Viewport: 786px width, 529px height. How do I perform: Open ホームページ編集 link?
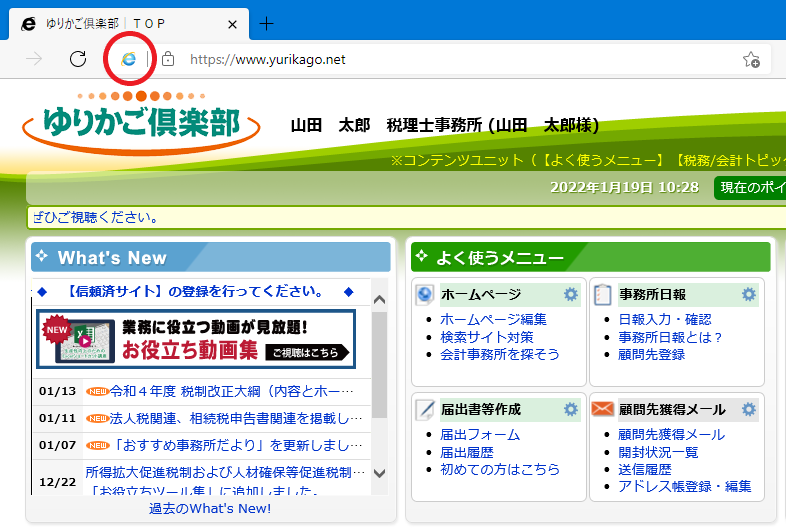pos(493,319)
